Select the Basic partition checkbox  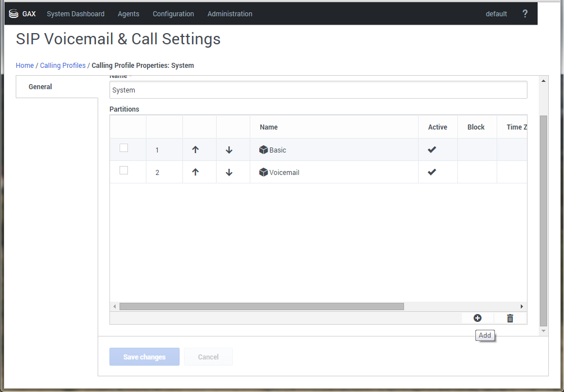(x=124, y=148)
